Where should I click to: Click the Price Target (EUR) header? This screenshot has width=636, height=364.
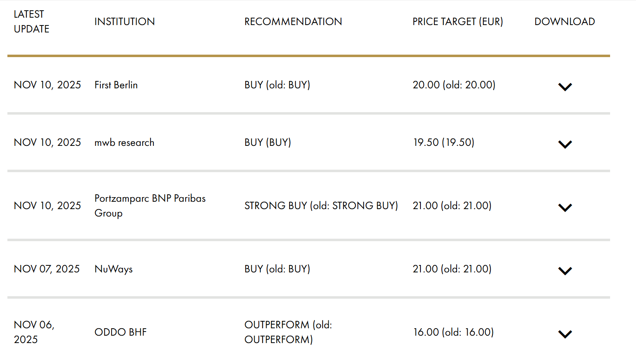point(457,21)
